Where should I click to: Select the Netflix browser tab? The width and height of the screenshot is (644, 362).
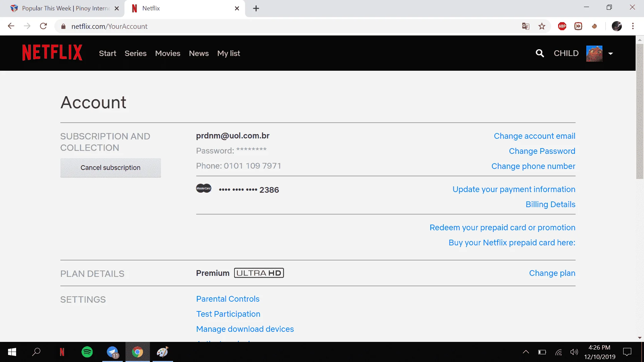tap(184, 8)
